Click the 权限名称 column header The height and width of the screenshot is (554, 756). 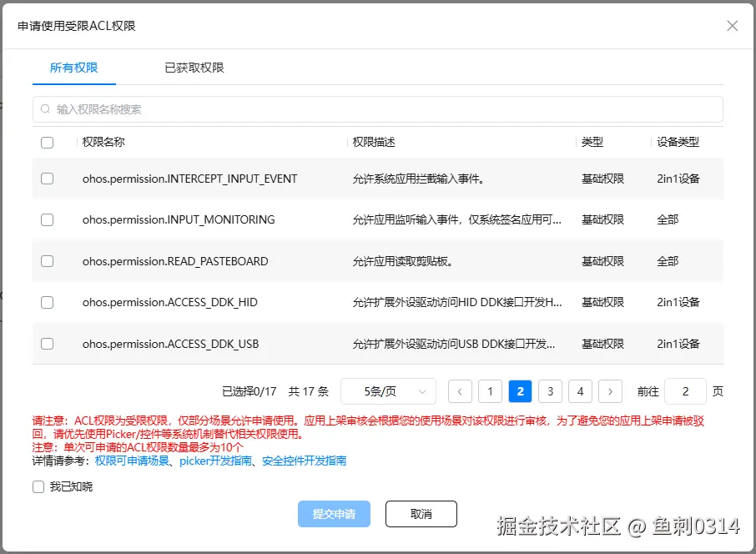coord(103,142)
